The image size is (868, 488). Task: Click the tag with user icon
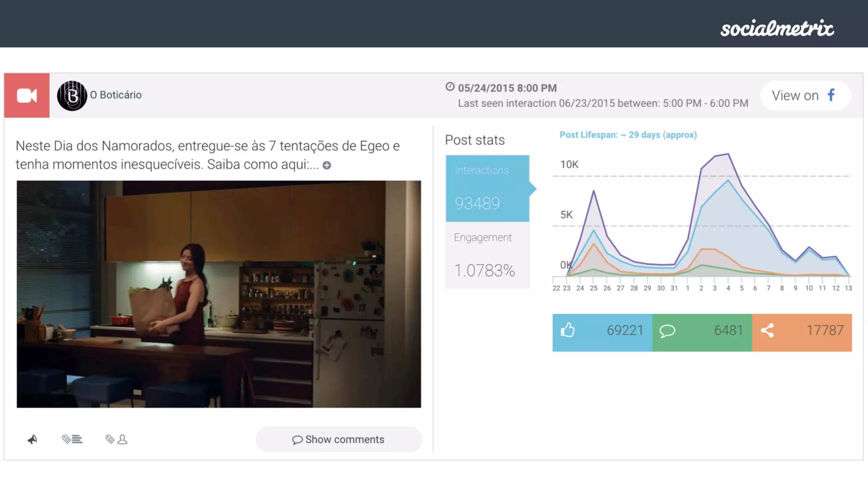tap(116, 439)
